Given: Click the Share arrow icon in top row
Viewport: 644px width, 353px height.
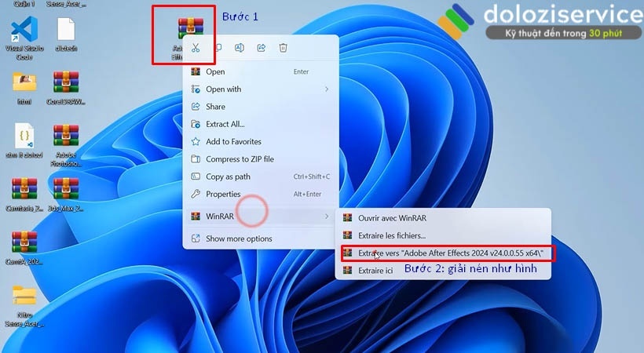Looking at the screenshot, I should coord(262,48).
